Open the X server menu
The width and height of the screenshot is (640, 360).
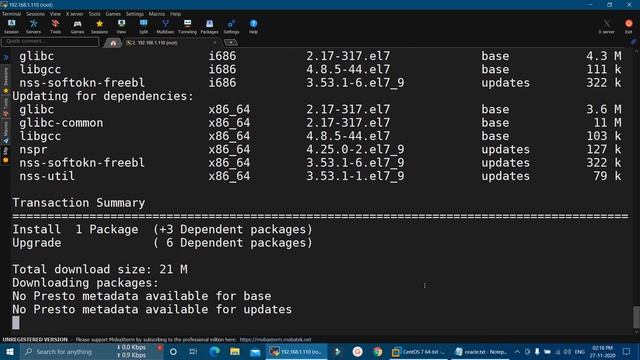[x=74, y=14]
